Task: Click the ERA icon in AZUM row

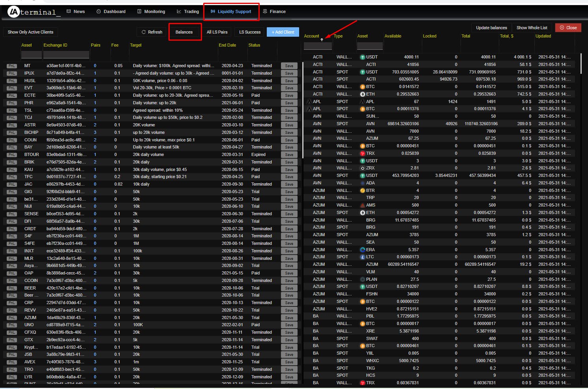Action: pos(362,250)
